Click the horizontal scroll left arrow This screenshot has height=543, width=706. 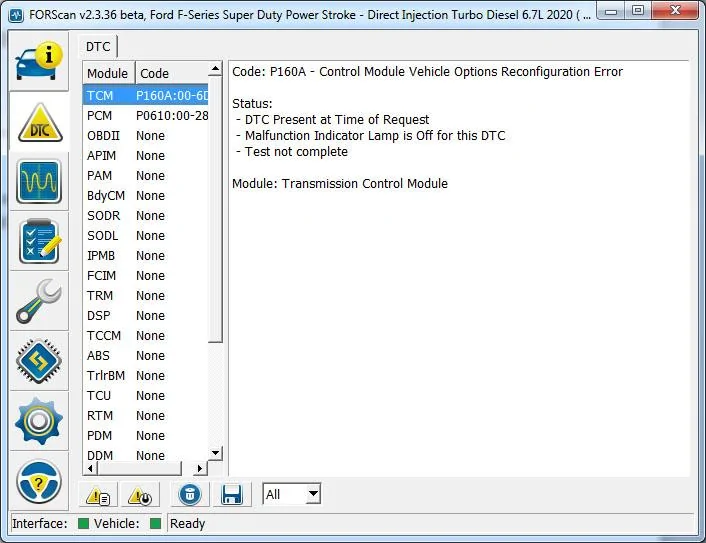point(91,468)
